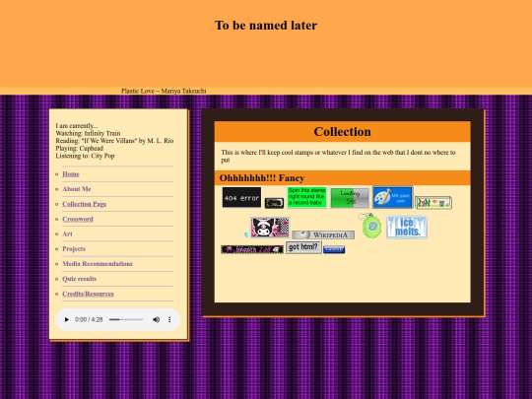Viewport: 532px width, 399px height.
Task: Click the green Tamagotchi keychain image
Action: point(370,226)
